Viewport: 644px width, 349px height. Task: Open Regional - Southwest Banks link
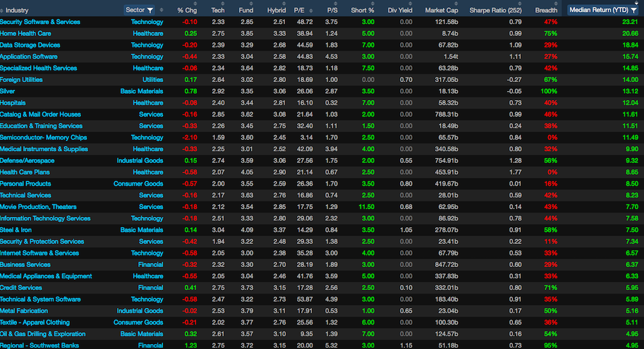(x=39, y=345)
